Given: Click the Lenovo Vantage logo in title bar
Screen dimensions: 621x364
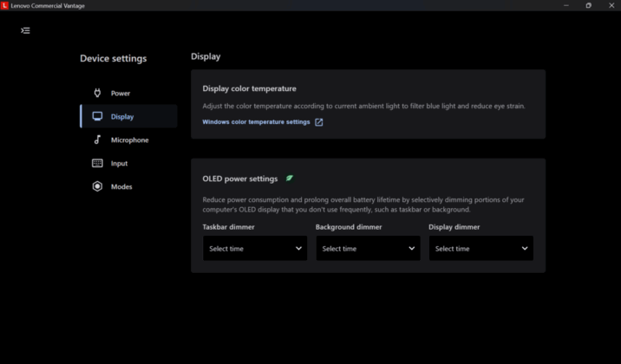Looking at the screenshot, I should (4, 5).
